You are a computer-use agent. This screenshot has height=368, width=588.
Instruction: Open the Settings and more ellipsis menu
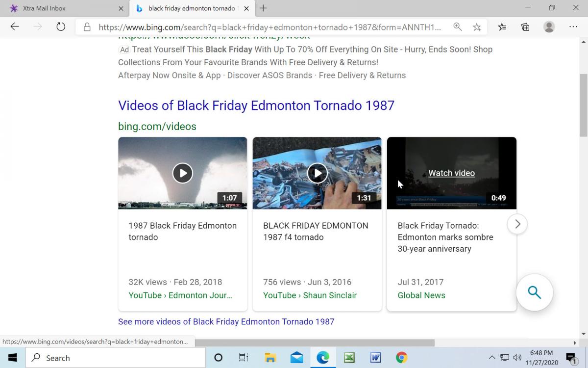point(573,27)
